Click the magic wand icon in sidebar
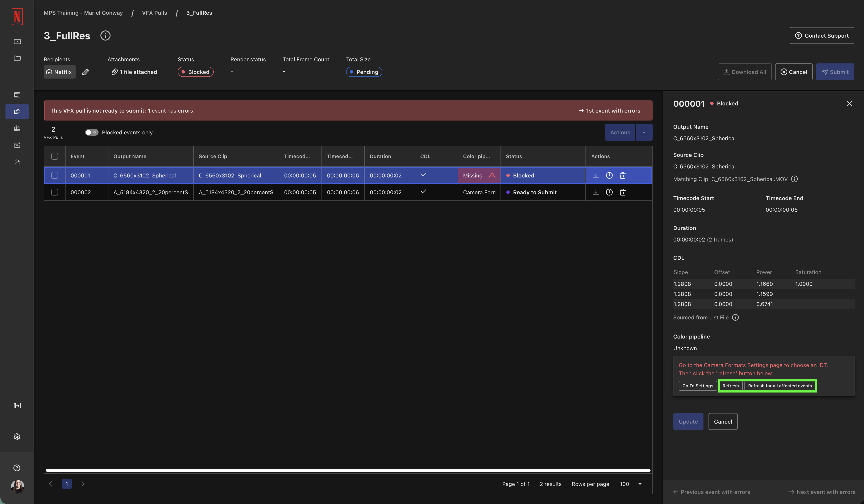This screenshot has height=504, width=864. coord(17,162)
